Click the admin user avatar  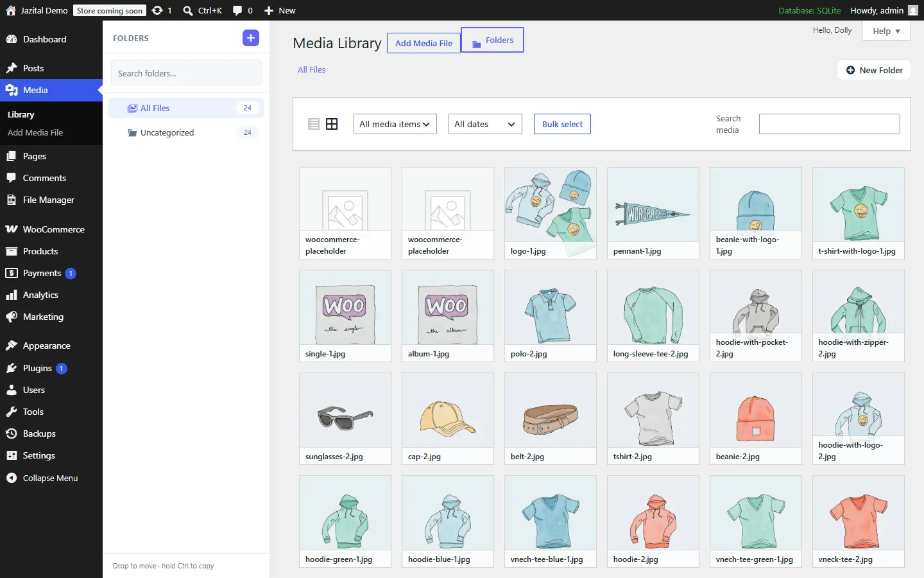pos(913,10)
